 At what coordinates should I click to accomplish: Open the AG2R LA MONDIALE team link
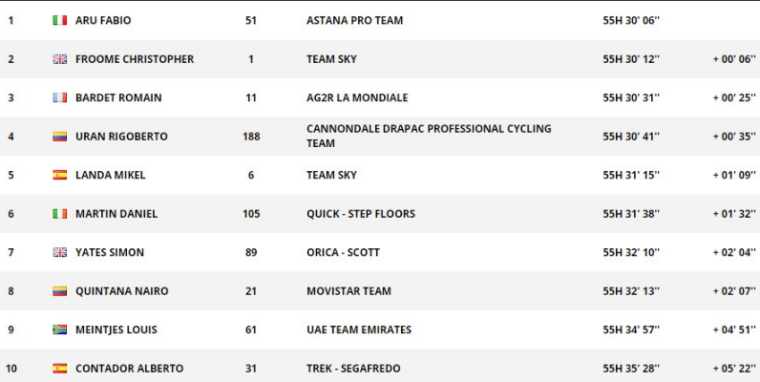coord(357,98)
